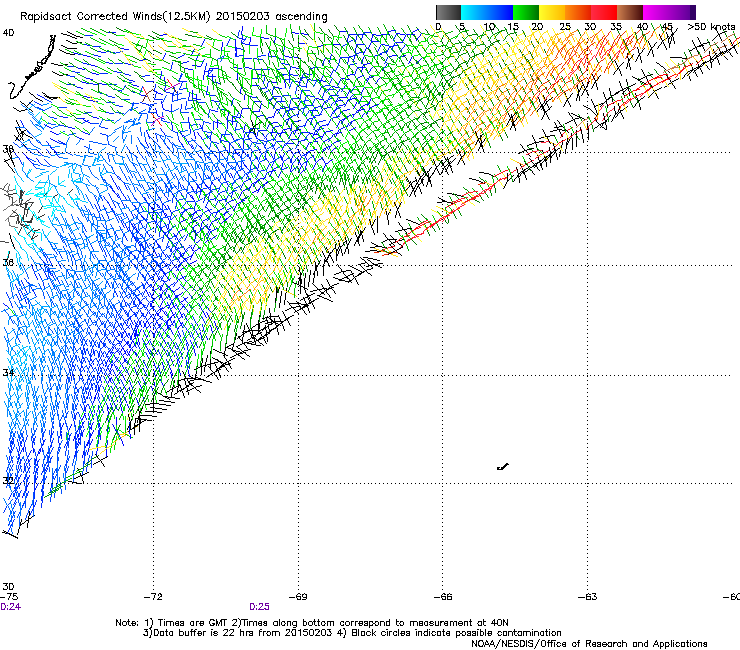This screenshot has width=740, height=650.
Task: Click the "30" tick label on color scale
Action: tap(590, 26)
